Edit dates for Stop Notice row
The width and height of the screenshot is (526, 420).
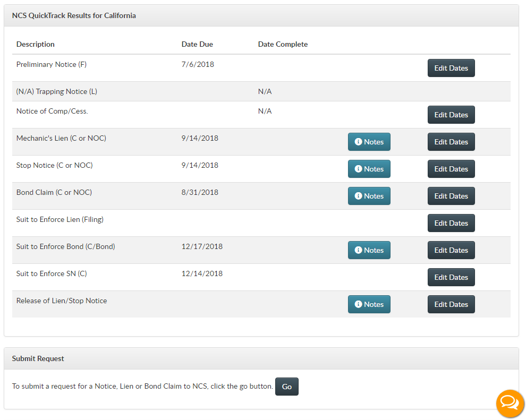(451, 169)
